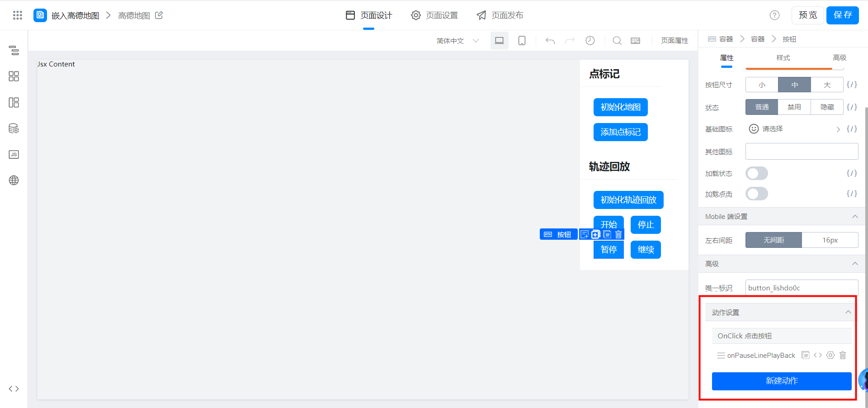Switch to 页面设计 tab
Image resolution: width=868 pixels, height=408 pixels.
coord(369,15)
